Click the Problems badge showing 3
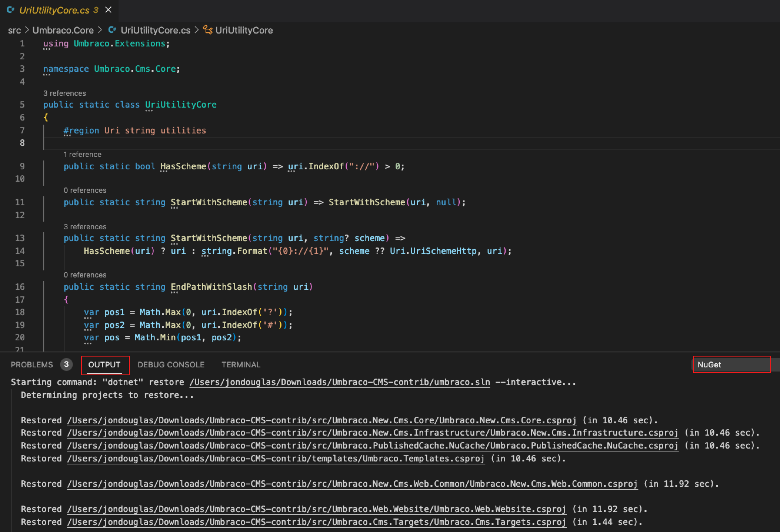 66,365
